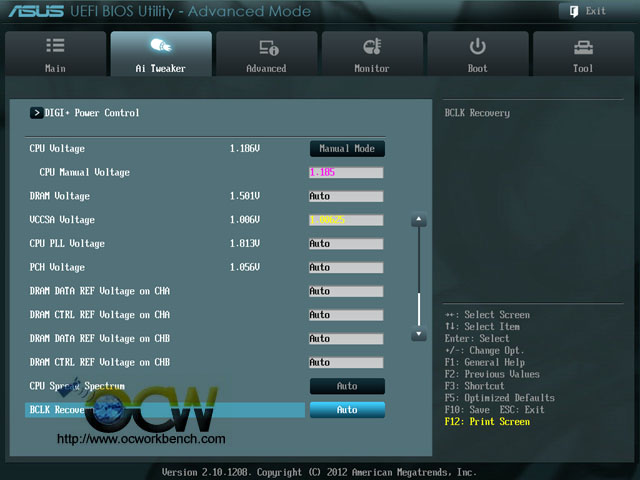This screenshot has height=480, width=640.
Task: Click the F10: Save ESC: Exit hint
Action: click(494, 410)
